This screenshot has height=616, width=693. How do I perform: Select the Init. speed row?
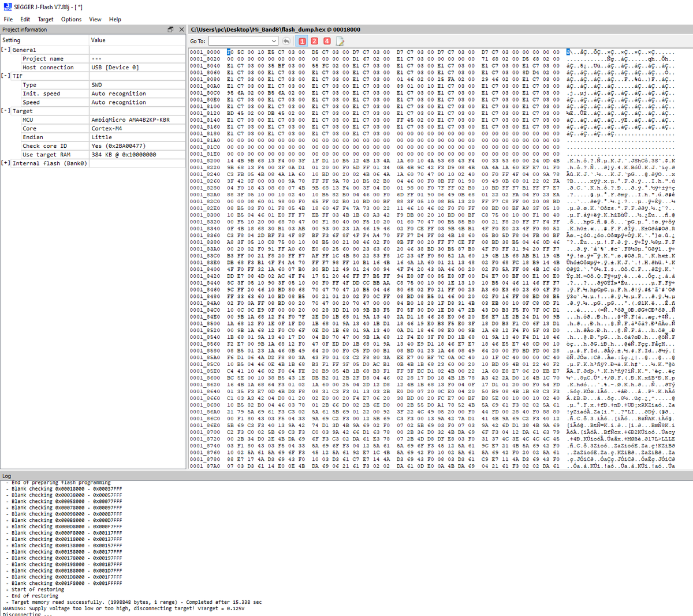point(92,94)
